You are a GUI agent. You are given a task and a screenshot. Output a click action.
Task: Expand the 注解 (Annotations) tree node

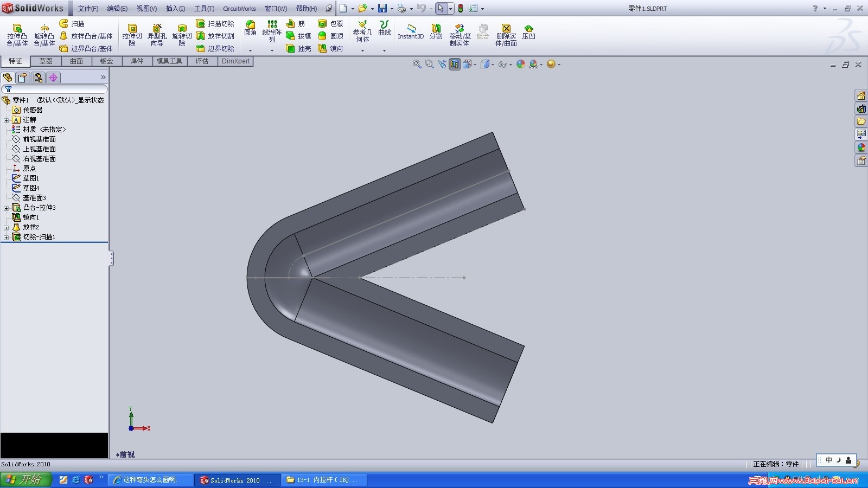[6, 120]
